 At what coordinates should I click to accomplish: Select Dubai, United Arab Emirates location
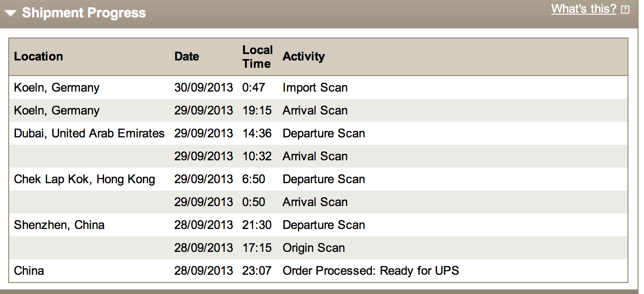89,133
